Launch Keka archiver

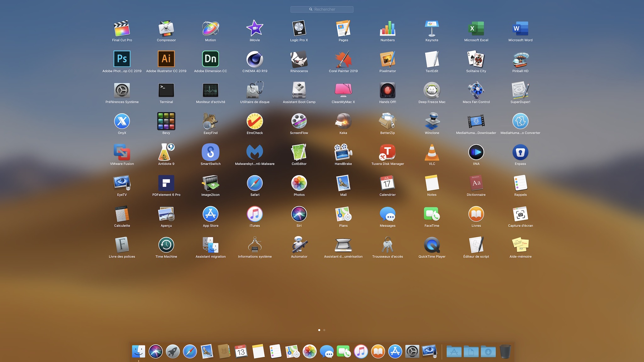tap(343, 121)
